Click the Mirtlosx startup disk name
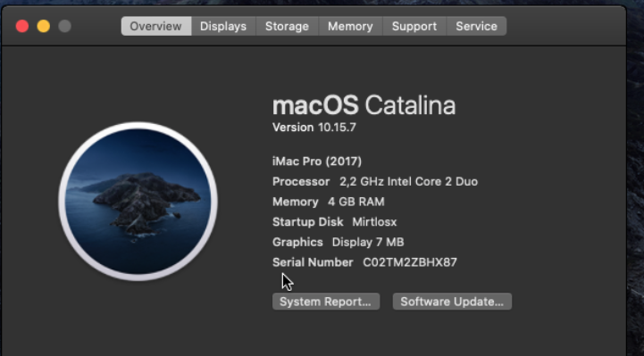Screen dimensions: 644x356 coord(374,222)
